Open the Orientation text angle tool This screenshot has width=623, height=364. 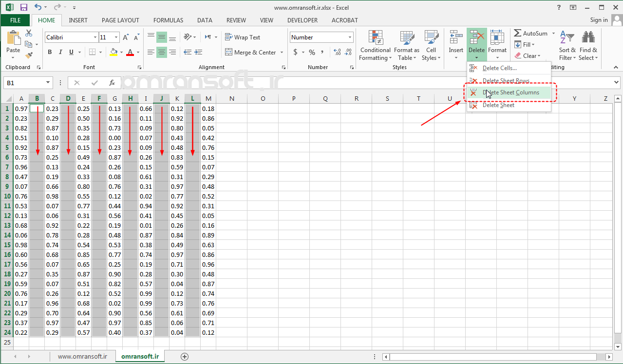188,37
